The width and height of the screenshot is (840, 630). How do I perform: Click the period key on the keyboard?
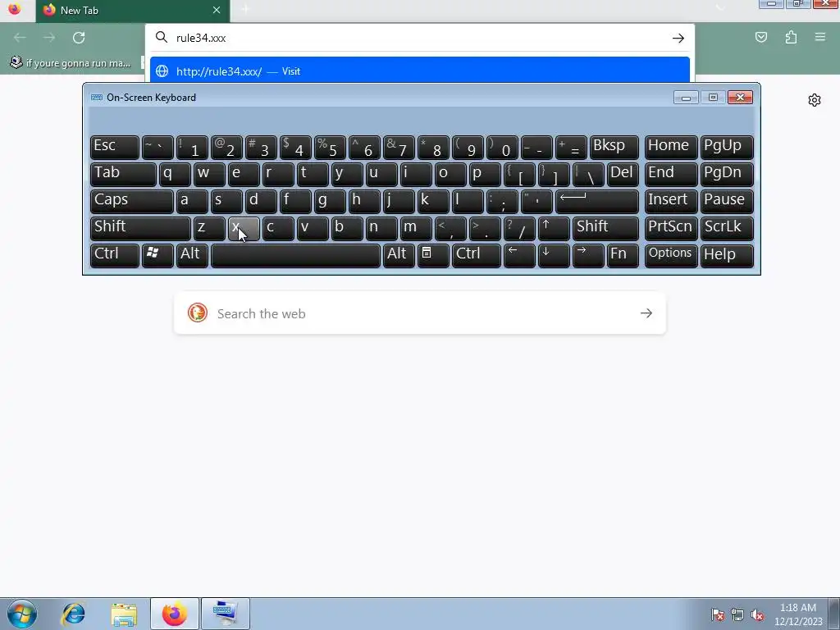pos(485,228)
